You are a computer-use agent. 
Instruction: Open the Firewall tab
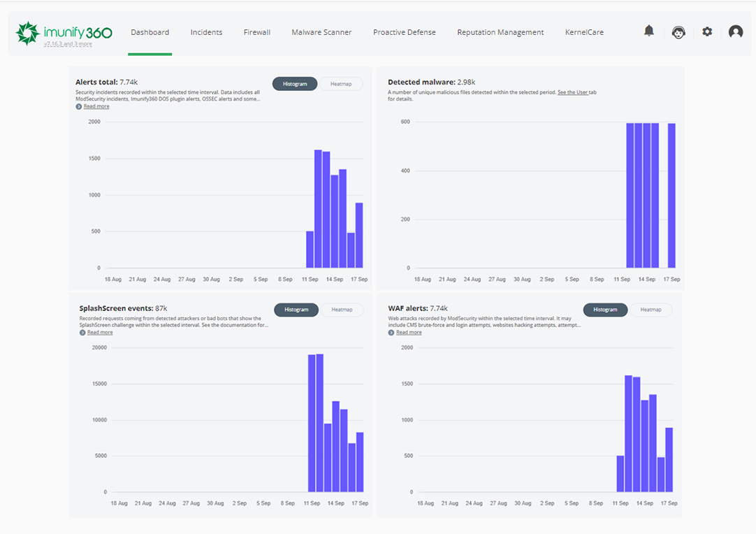(x=256, y=32)
